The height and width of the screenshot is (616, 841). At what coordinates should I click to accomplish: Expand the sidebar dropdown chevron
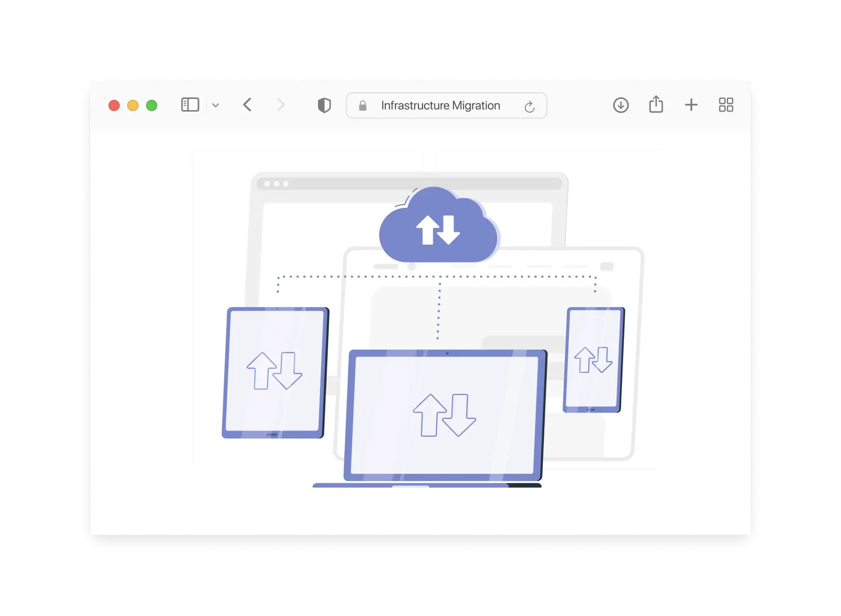click(216, 105)
